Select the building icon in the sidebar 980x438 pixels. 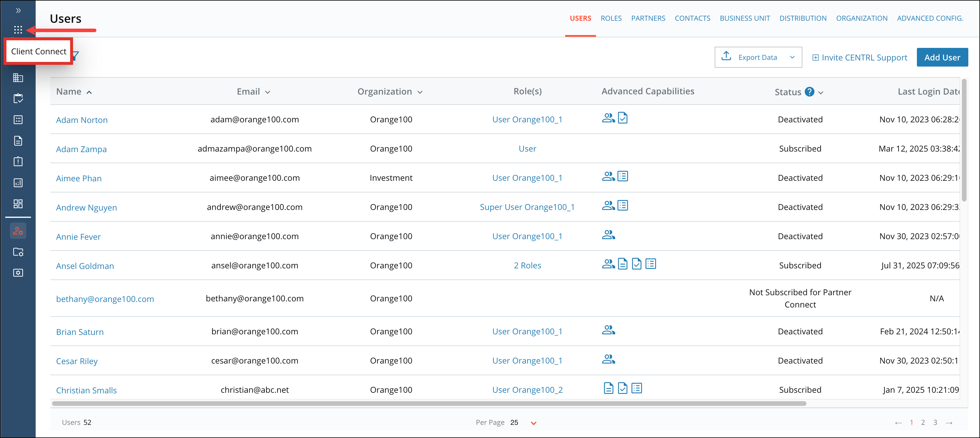tap(18, 78)
